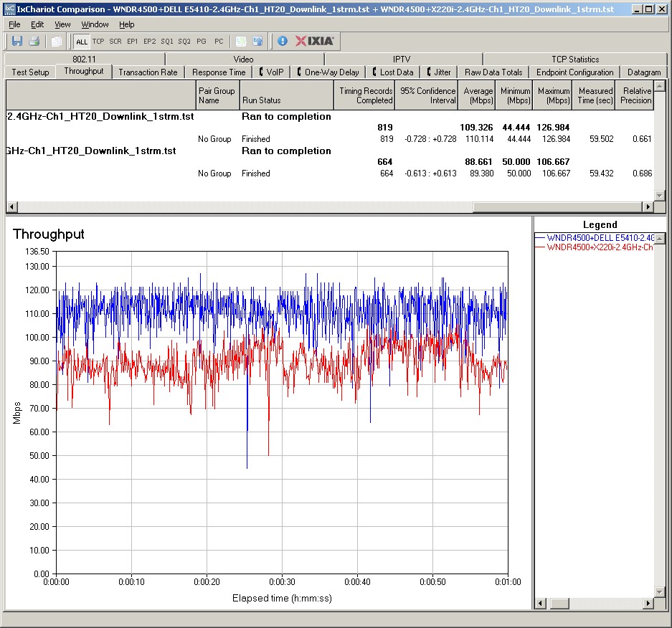Screen dimensions: 672x628
Task: Click the blue info toolbar icon
Action: [283, 41]
